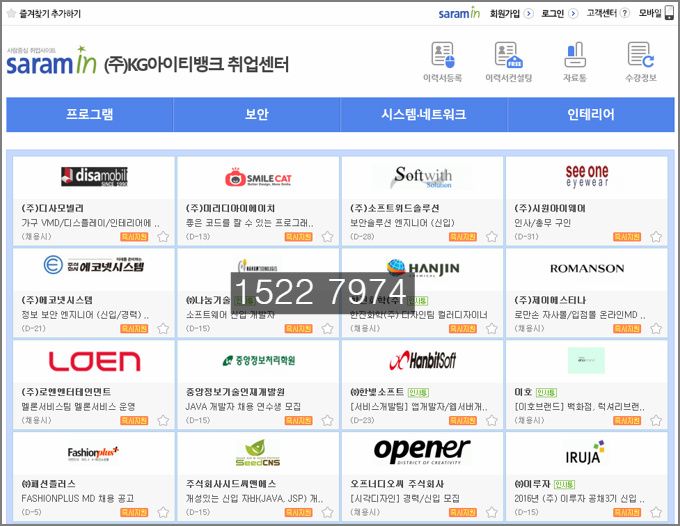Click the opener logo
The image size is (680, 526).
(x=422, y=451)
